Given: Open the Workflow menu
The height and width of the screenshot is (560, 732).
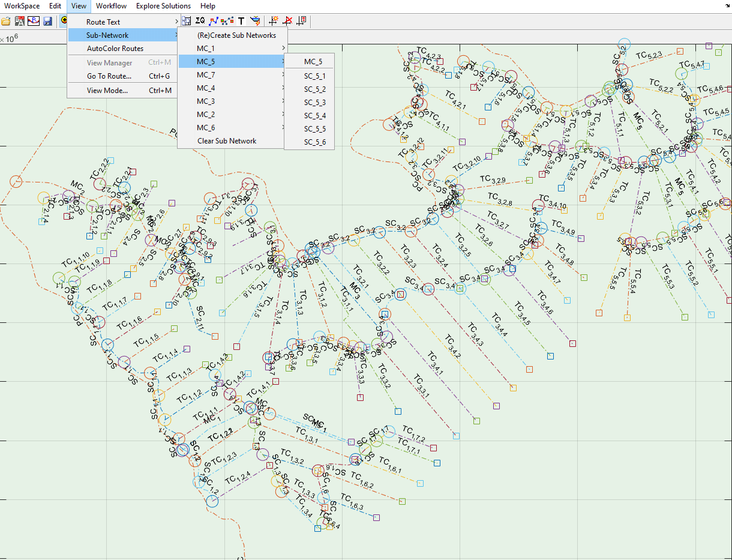Looking at the screenshot, I should point(111,6).
